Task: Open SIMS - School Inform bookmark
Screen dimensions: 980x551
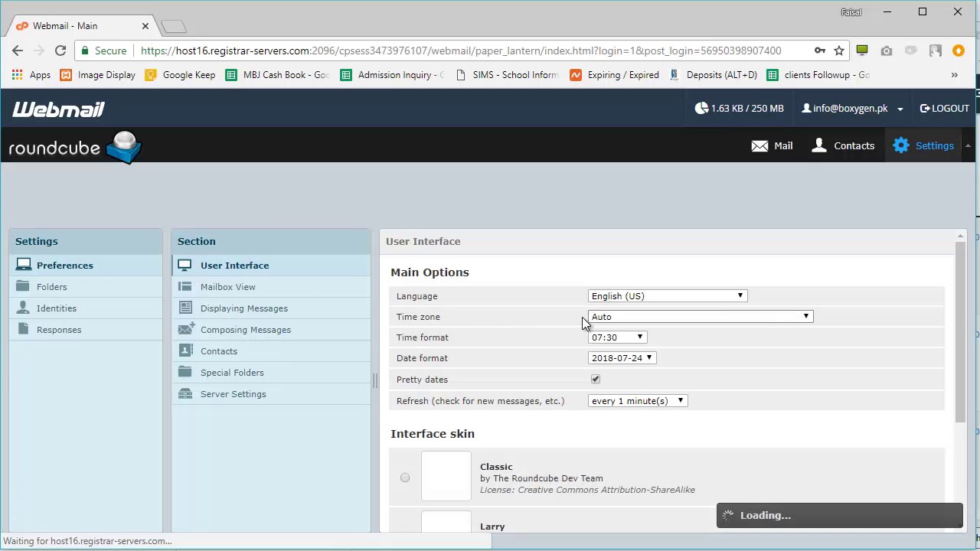Action: click(x=507, y=75)
